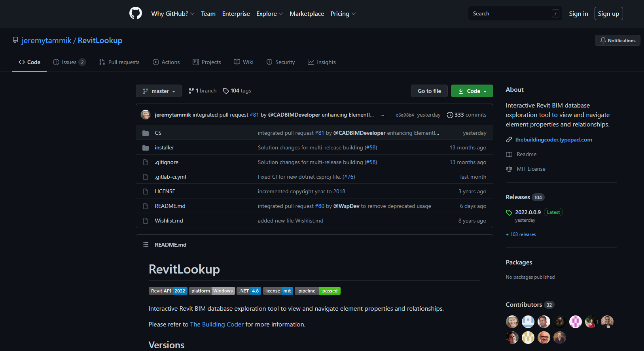644x351 pixels.
Task: Open pull request #80 link
Action: tap(320, 206)
